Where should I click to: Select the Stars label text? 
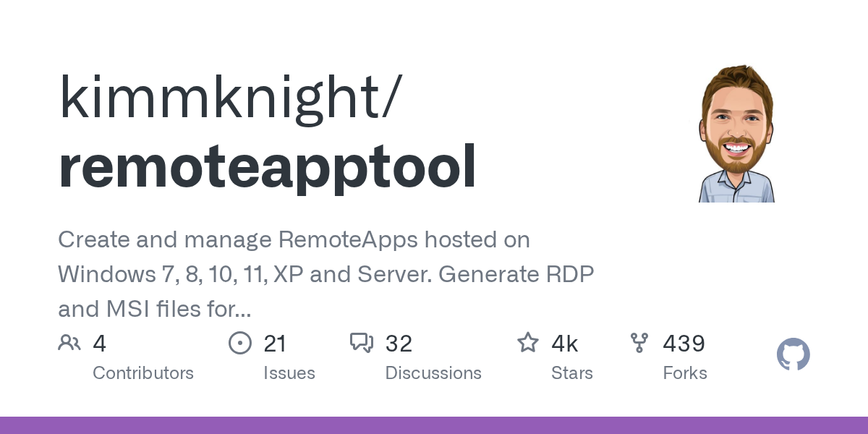coord(572,373)
